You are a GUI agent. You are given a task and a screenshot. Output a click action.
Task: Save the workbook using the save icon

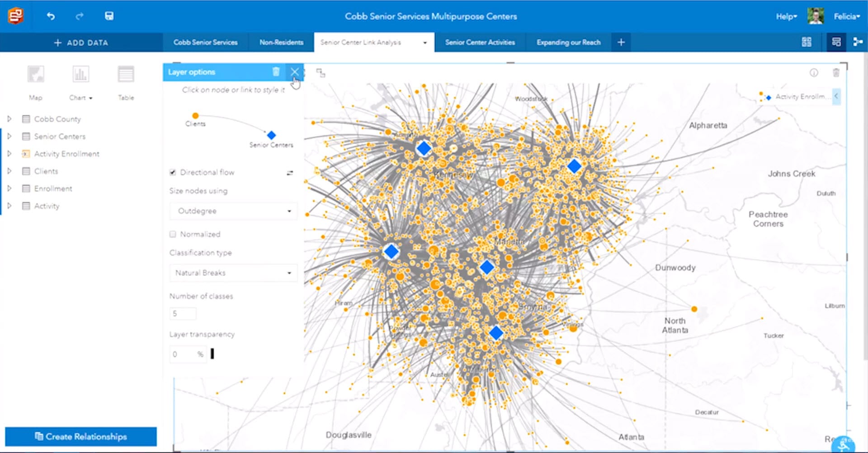click(109, 15)
